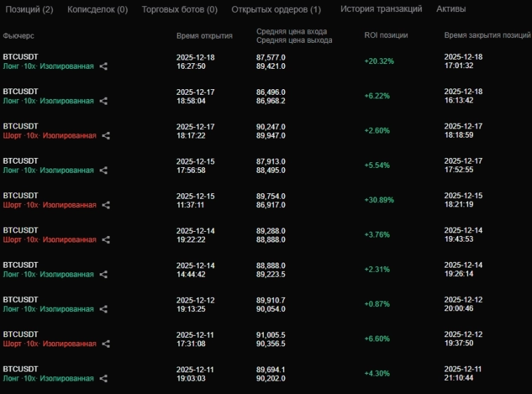Viewport: 532px width, 394px height.
Task: Share the long trade with +4.30% ROI
Action: point(104,379)
